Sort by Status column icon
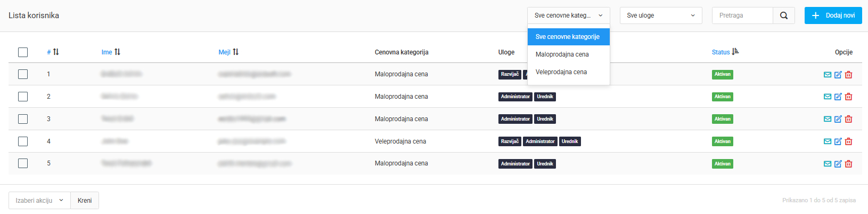Screen dimensions: 868x214 click(x=735, y=52)
